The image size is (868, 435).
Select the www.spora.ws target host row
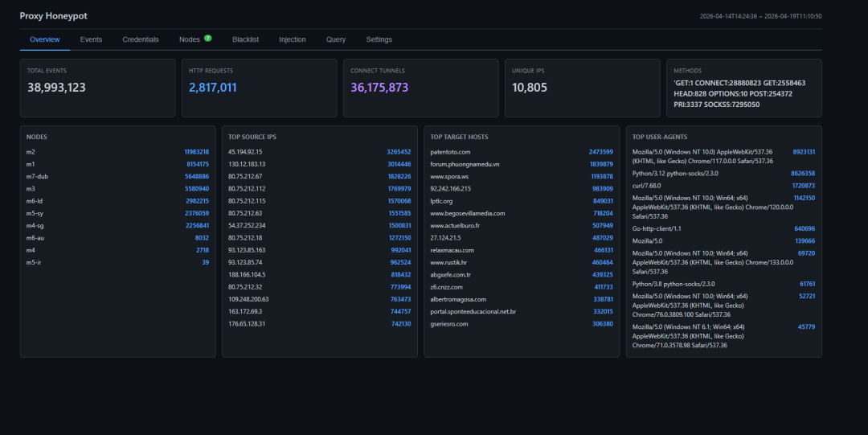click(x=522, y=176)
